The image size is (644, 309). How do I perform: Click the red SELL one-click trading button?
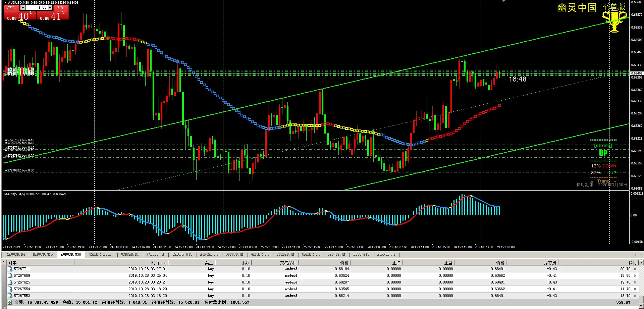point(11,8)
